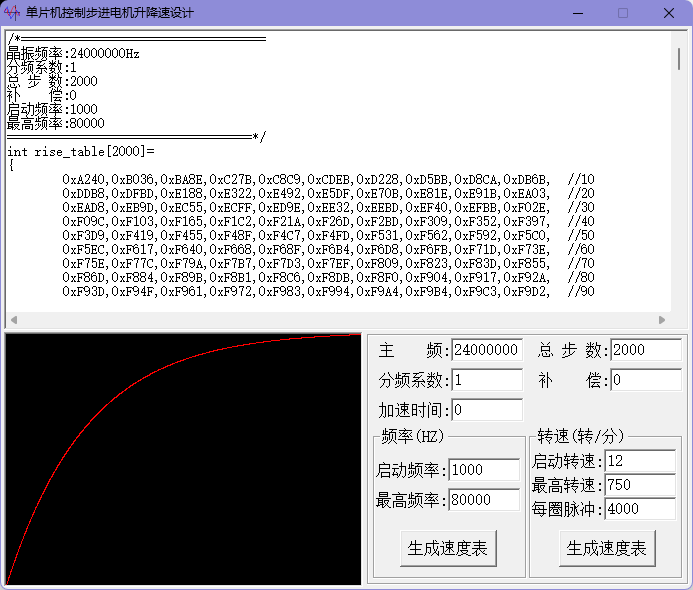
Task: Click the comment //90
Action: (x=581, y=292)
